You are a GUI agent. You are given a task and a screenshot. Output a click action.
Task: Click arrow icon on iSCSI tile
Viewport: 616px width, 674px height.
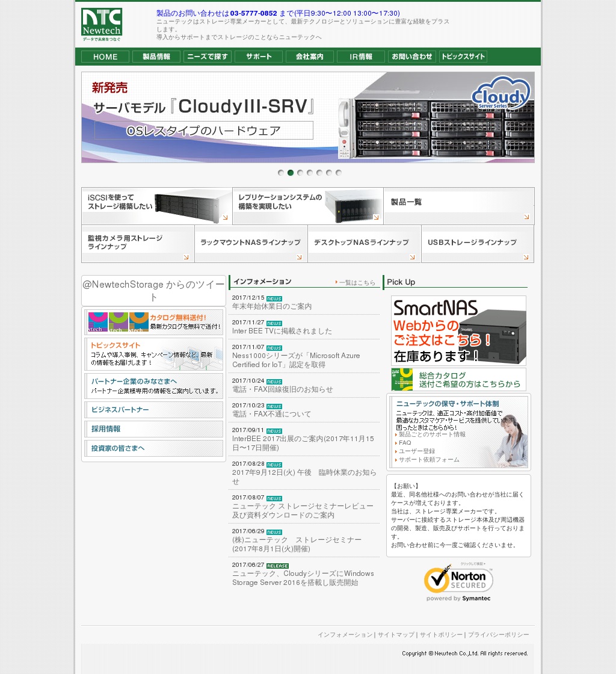tap(225, 217)
